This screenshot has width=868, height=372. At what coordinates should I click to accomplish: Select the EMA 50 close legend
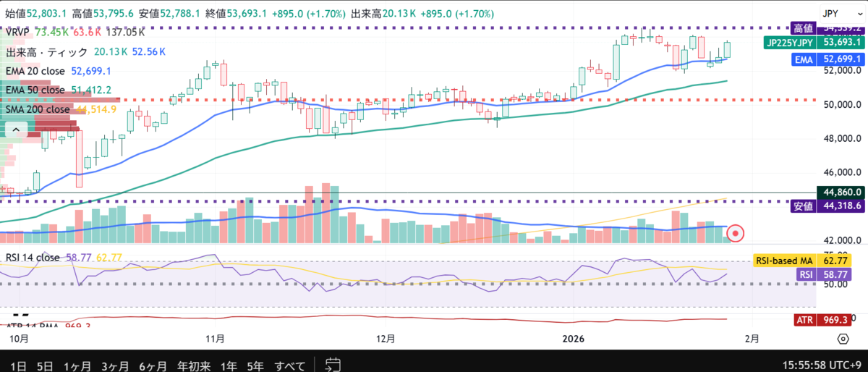(x=35, y=90)
